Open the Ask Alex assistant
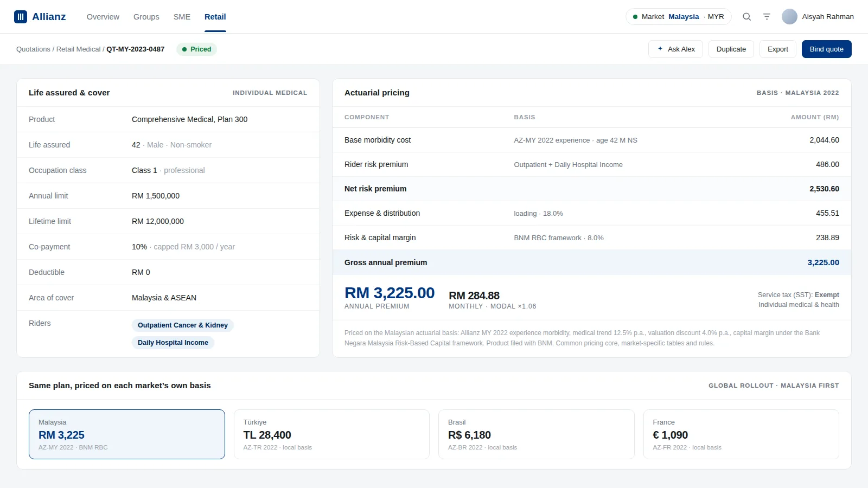 tap(675, 49)
